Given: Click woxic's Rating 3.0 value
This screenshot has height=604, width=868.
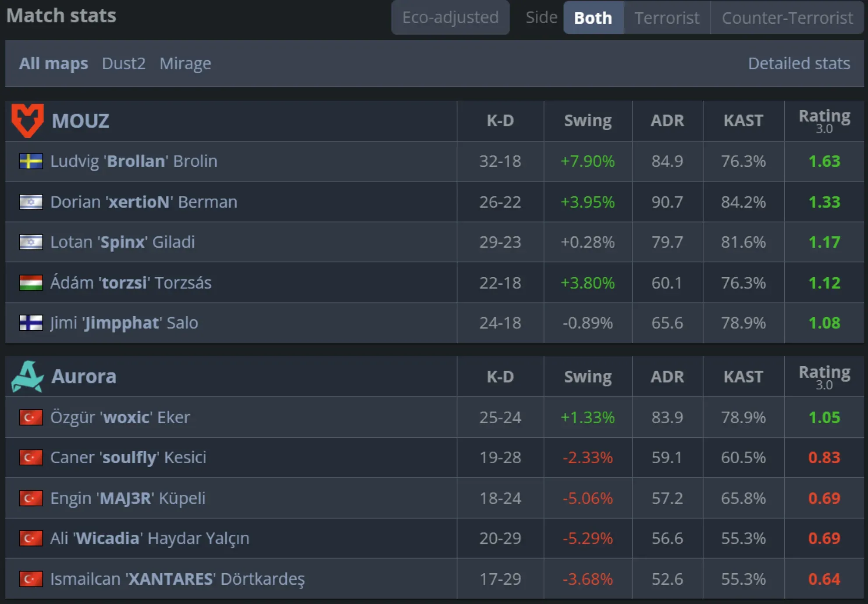Looking at the screenshot, I should click(824, 417).
